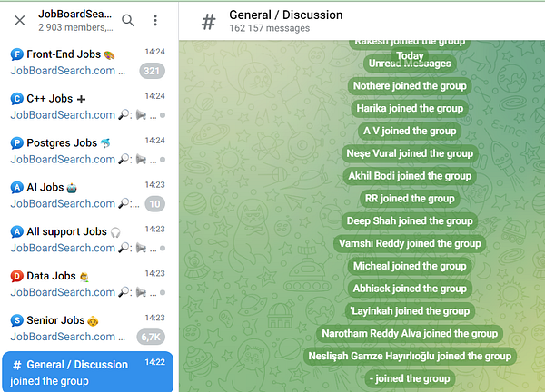Open search in the JobBoardSearch group
This screenshot has width=545, height=392.
pos(128,21)
